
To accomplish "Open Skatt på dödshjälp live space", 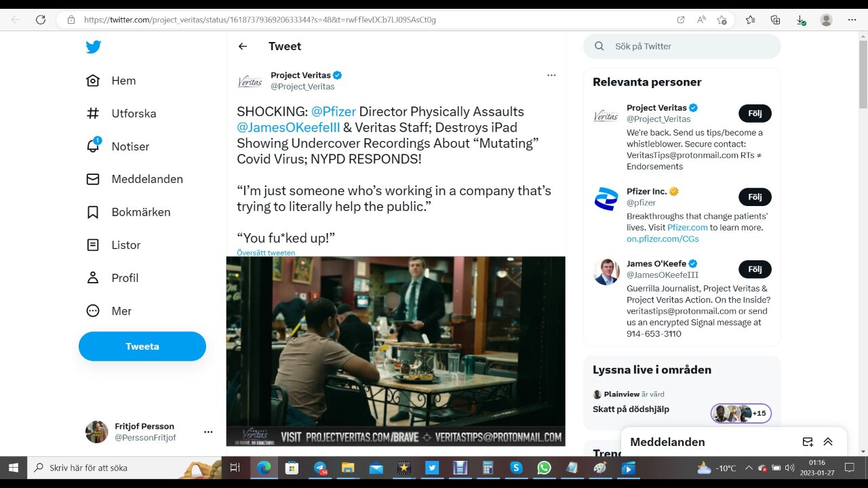I will (631, 409).
